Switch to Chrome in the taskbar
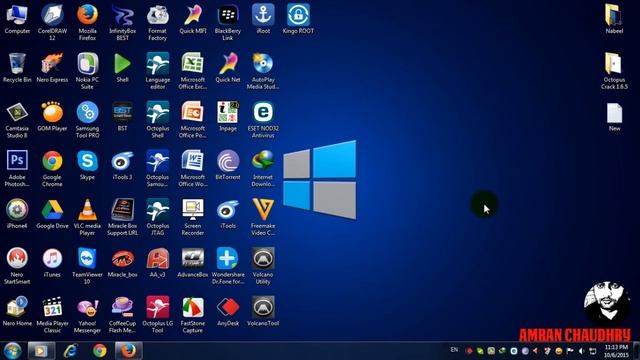 click(x=99, y=351)
